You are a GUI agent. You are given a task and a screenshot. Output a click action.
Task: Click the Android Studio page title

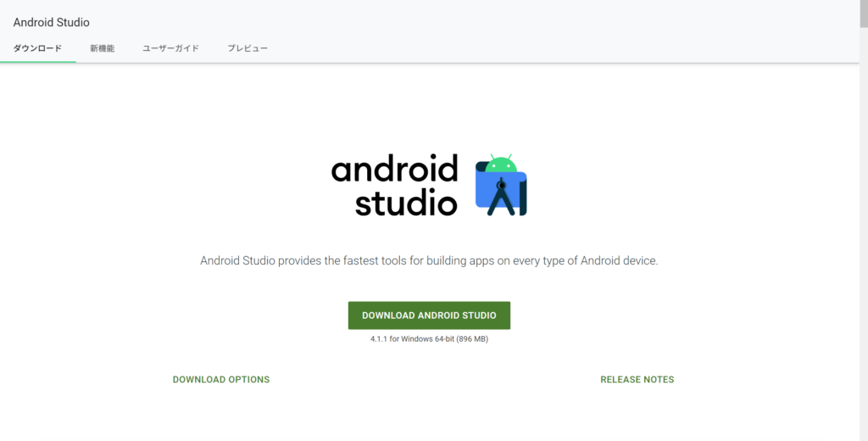click(x=52, y=22)
